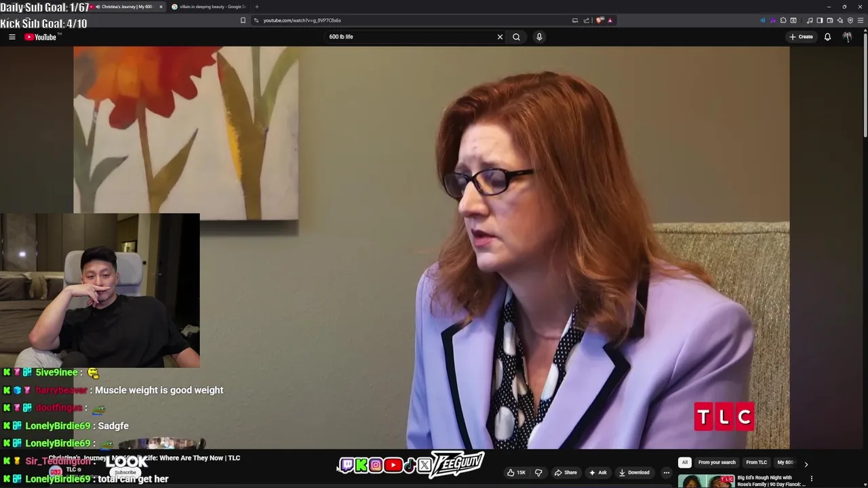Open the YouTube account avatar menu
The image size is (868, 488).
(x=847, y=37)
